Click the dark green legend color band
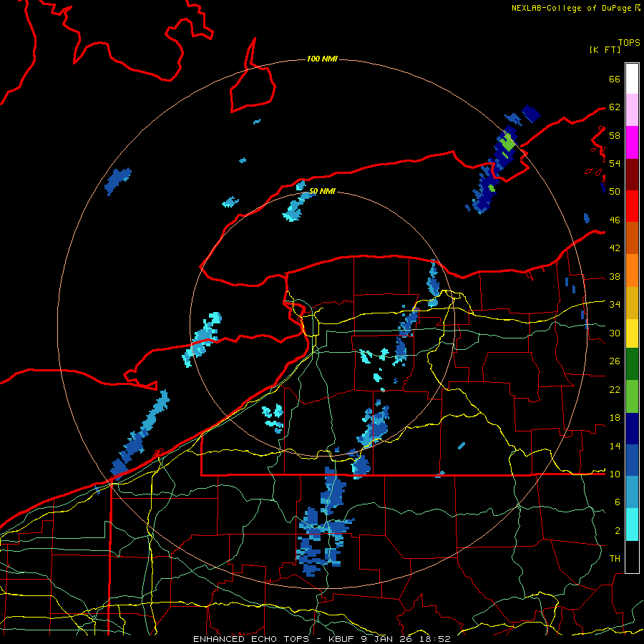This screenshot has height=644, width=644. click(632, 364)
